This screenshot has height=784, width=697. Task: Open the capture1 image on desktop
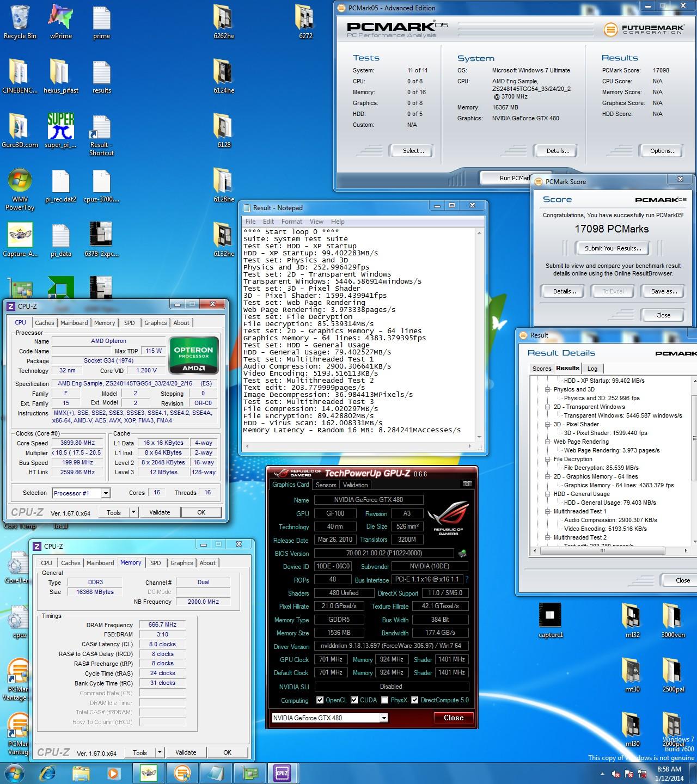pos(551,621)
